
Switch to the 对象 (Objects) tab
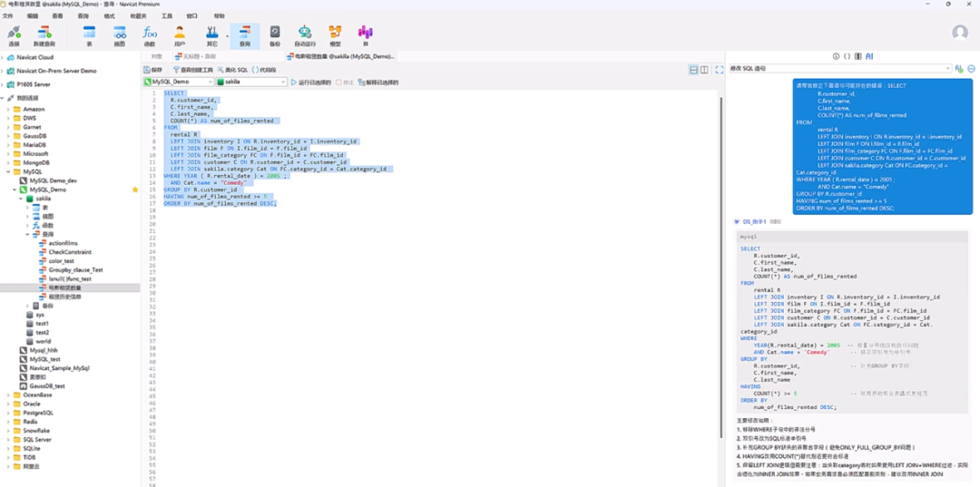(156, 56)
